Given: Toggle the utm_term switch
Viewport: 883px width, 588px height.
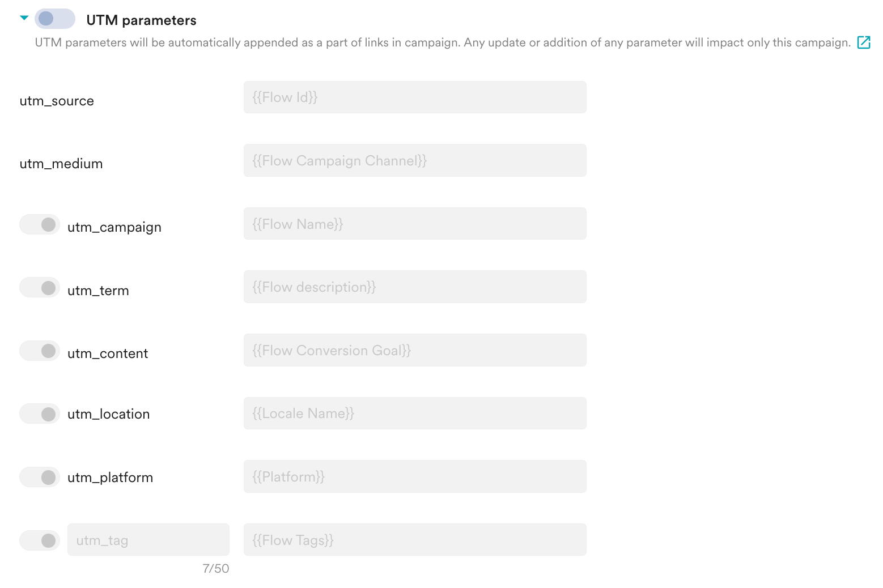Looking at the screenshot, I should tap(40, 288).
